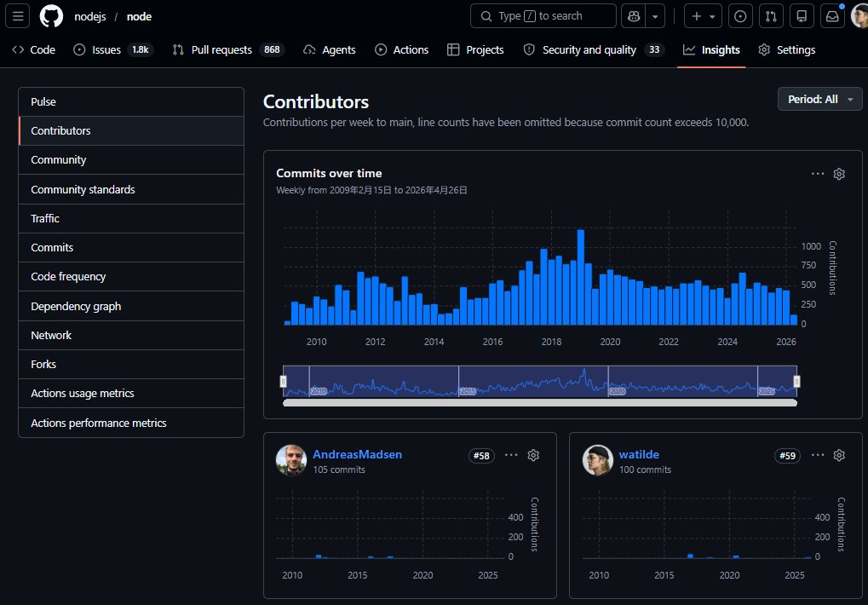Select Contributors in the sidebar
Image resolution: width=868 pixels, height=605 pixels.
pyautogui.click(x=131, y=130)
